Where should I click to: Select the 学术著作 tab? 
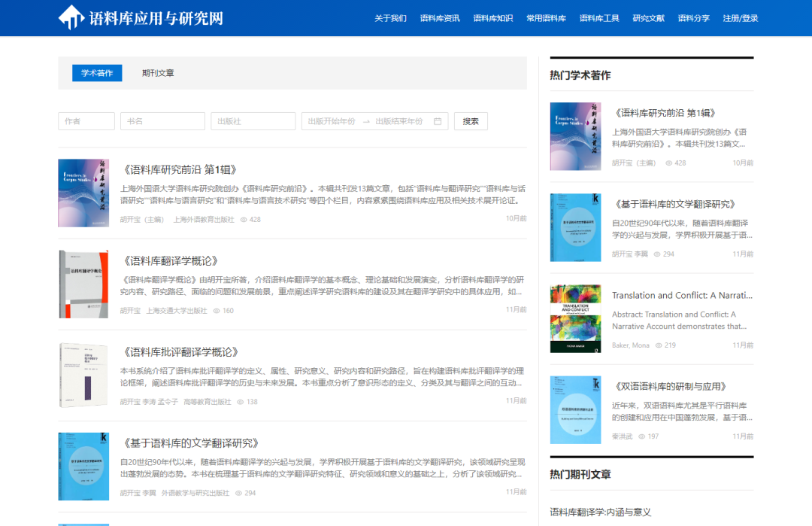click(97, 73)
